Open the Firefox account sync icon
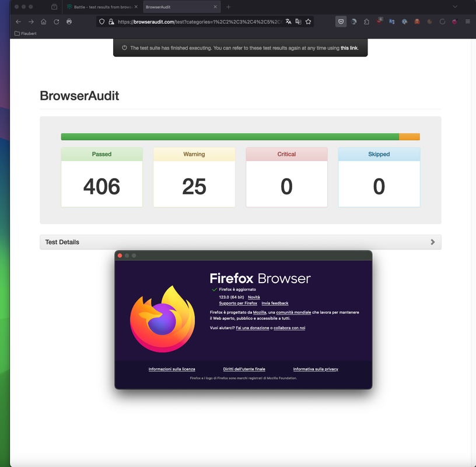 [353, 22]
